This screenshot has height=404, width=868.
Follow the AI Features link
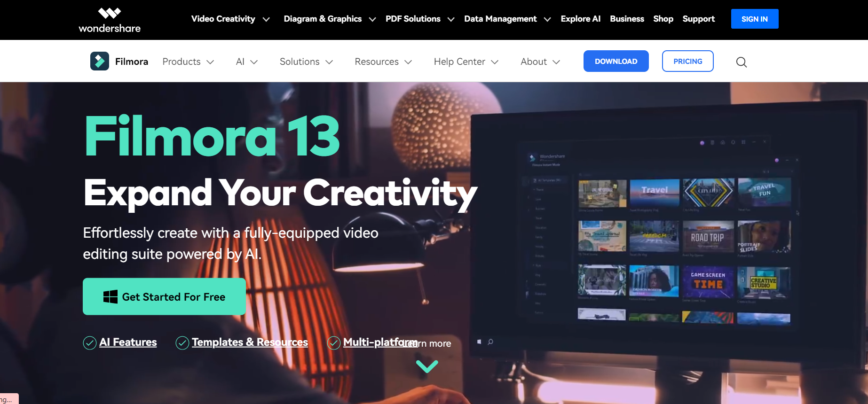click(128, 342)
